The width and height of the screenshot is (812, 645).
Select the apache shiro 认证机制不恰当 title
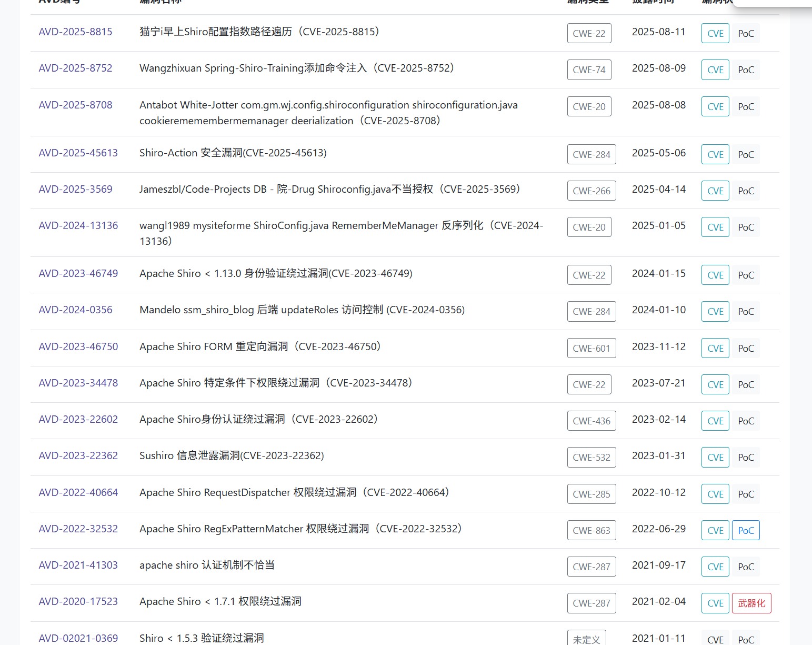coord(207,565)
